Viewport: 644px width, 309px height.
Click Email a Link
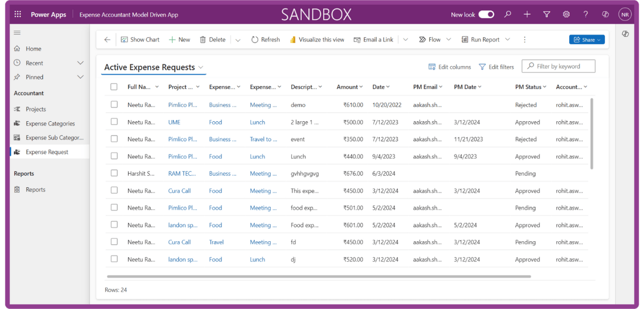coord(373,40)
